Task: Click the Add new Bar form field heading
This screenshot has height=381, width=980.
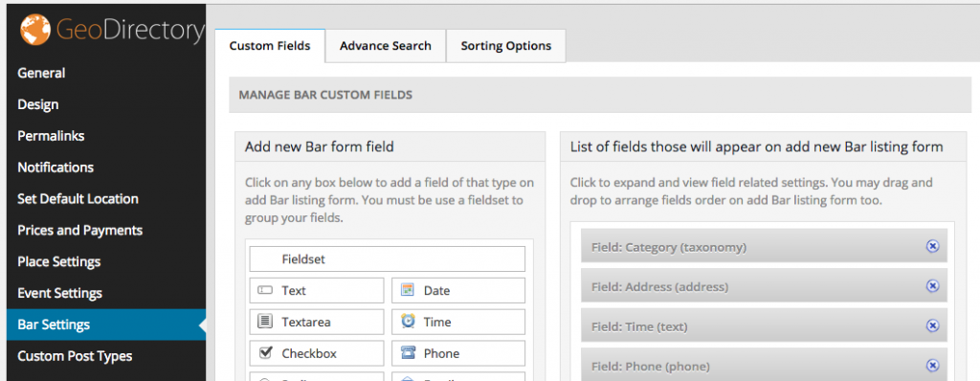Action: tap(320, 147)
